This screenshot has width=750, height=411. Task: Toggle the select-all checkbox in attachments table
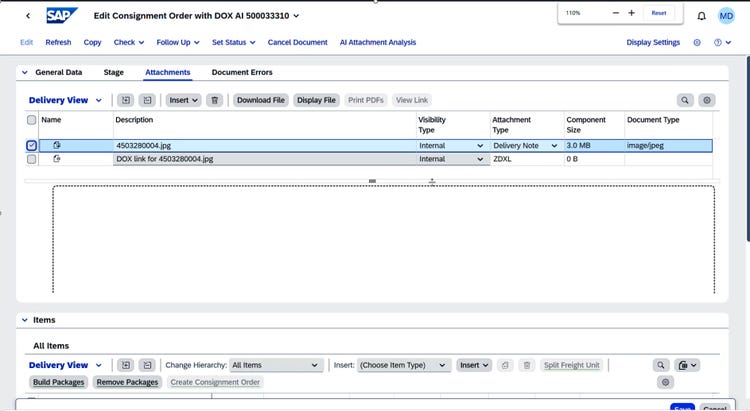(32, 120)
